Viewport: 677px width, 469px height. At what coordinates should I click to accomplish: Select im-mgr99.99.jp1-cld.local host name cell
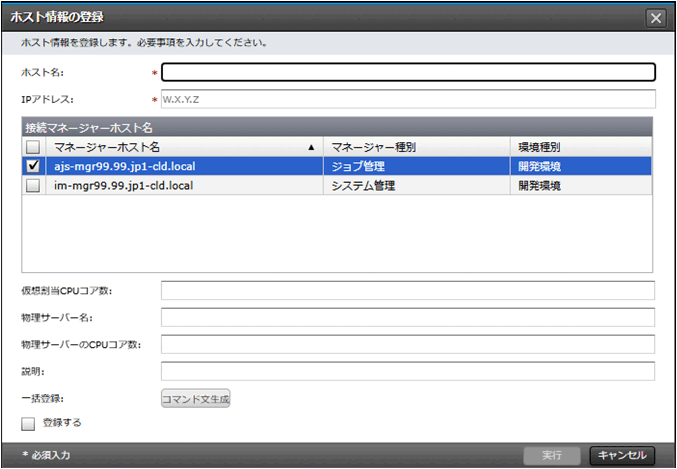(184, 186)
